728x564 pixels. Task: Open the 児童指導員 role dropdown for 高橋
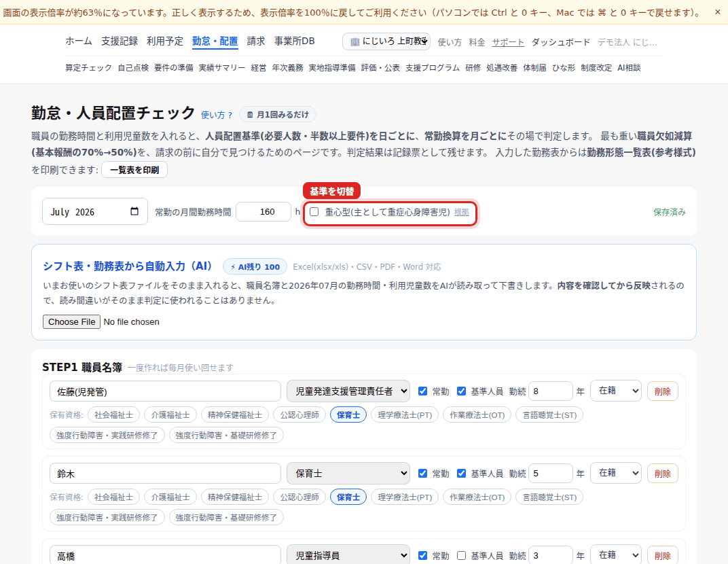(x=348, y=555)
